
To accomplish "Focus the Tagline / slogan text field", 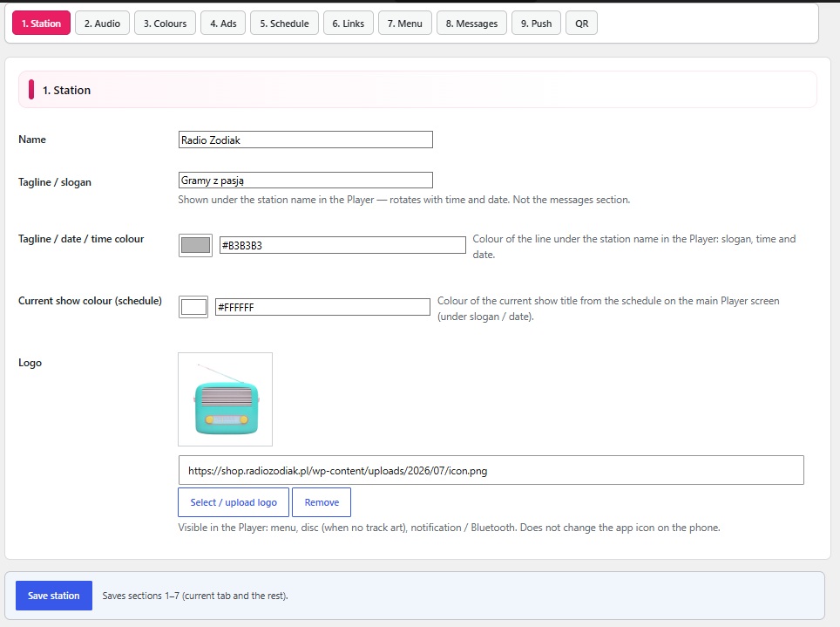I will tap(305, 181).
